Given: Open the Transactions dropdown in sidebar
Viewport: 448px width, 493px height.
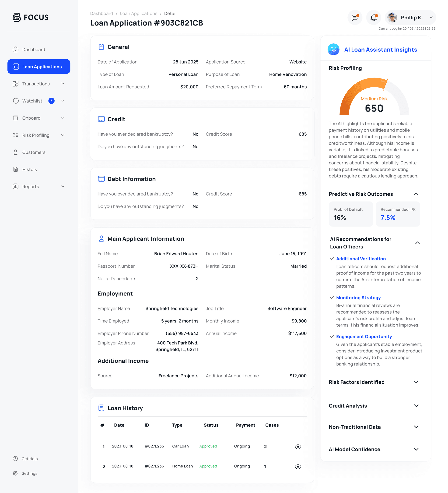Looking at the screenshot, I should (x=63, y=84).
